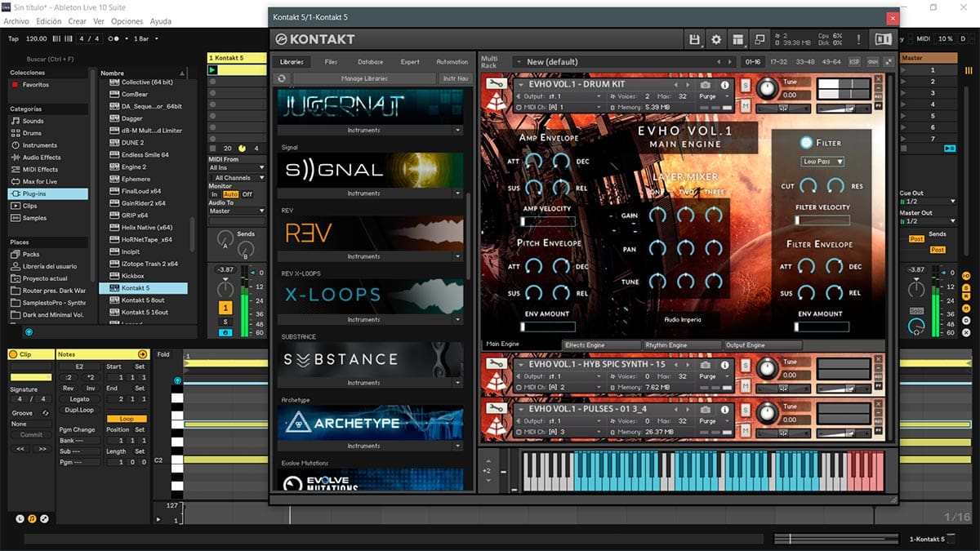This screenshot has width=980, height=551.
Task: Adjust the Amp Velocity slider
Action: coord(547,221)
